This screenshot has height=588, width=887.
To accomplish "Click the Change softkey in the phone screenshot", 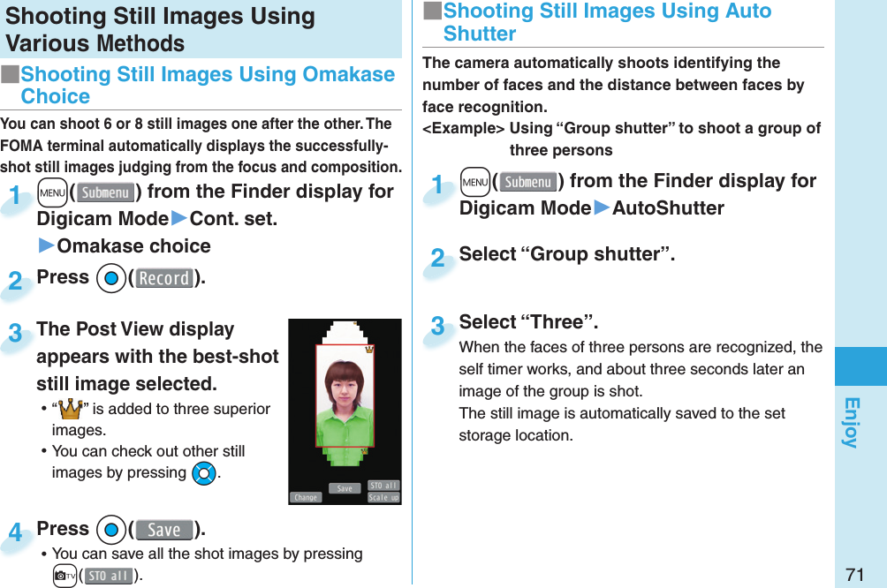I will tap(306, 498).
